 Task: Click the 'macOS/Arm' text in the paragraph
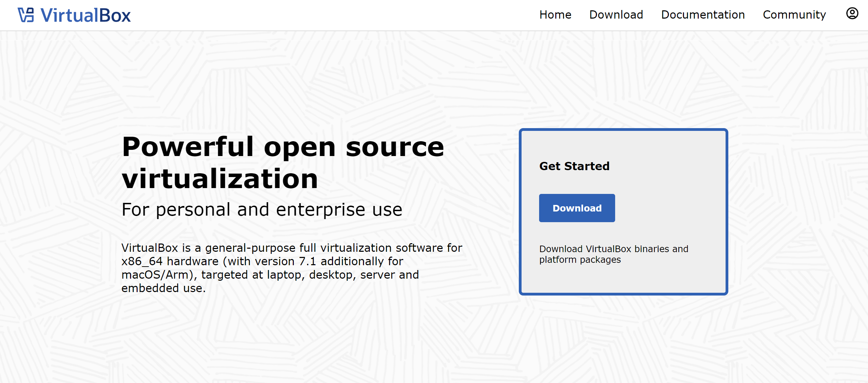157,275
